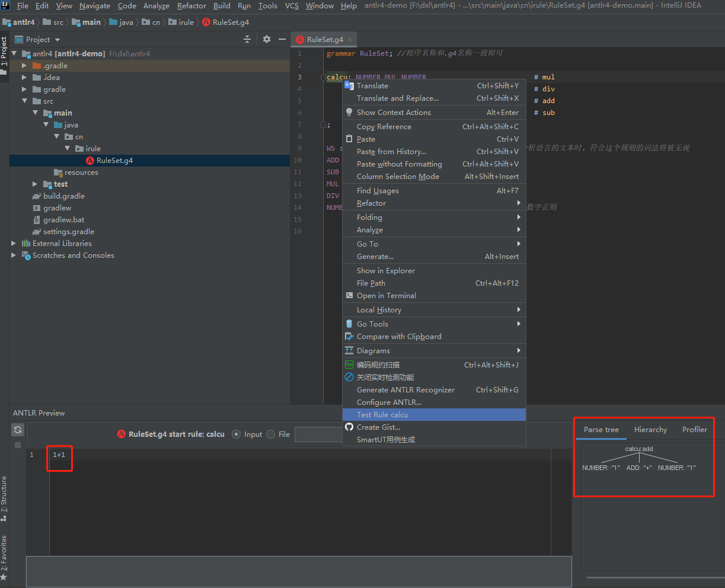725x588 pixels.
Task: Click the refresh icon in ANTLR Preview
Action: (x=18, y=430)
